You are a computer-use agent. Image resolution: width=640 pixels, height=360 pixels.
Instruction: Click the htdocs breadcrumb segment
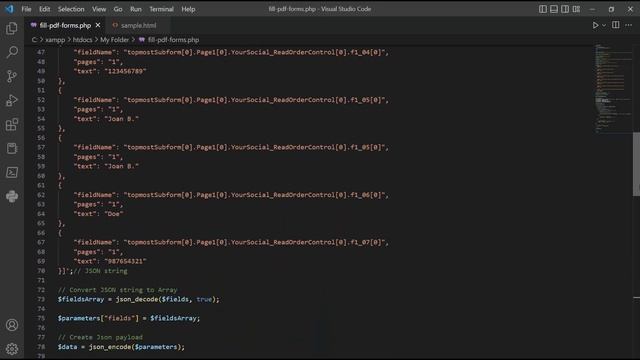click(x=82, y=40)
